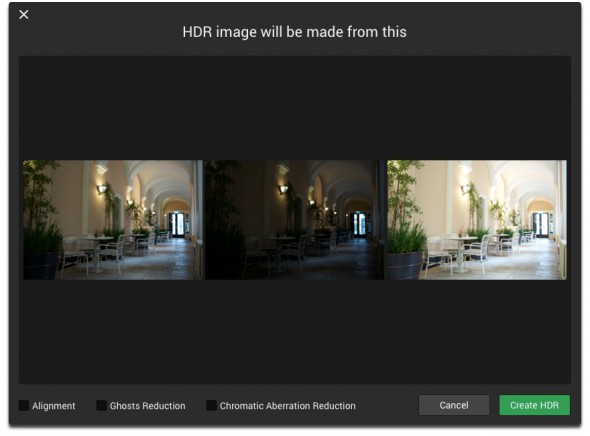The height and width of the screenshot is (436, 590).
Task: Select the brightest overexposed bracket thumbnail
Action: tap(477, 220)
